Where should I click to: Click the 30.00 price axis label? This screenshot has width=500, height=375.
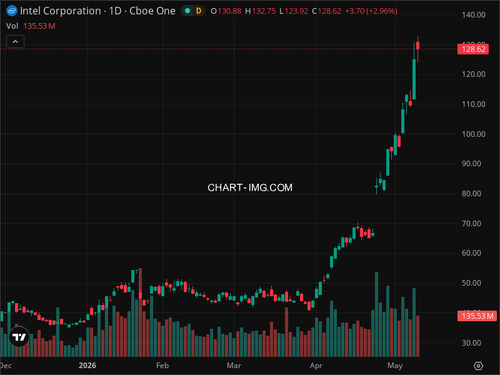tap(471, 343)
